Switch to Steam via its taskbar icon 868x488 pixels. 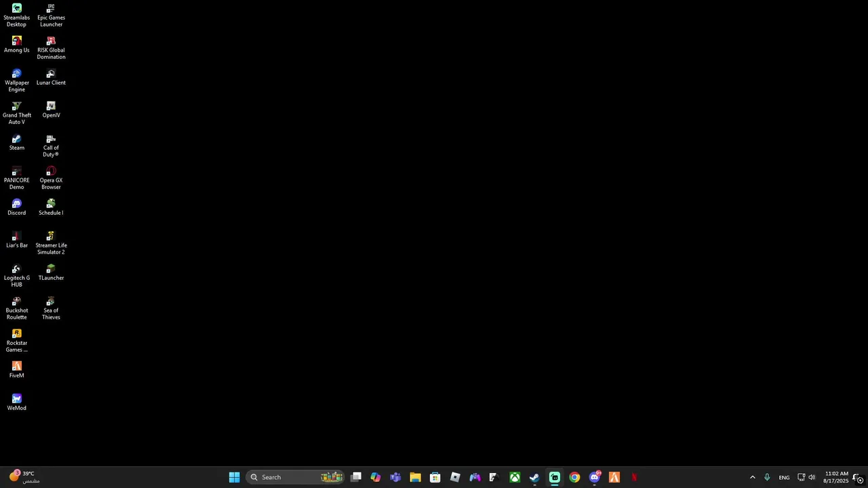point(534,477)
